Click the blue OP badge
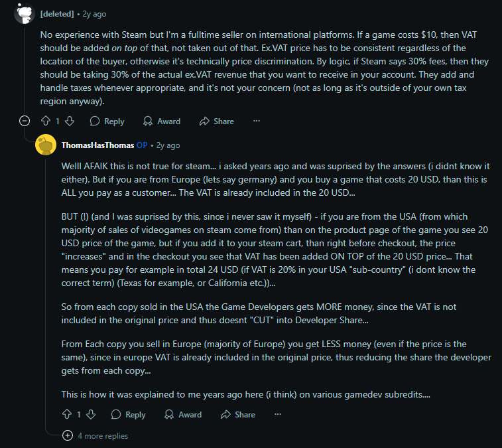Image resolution: width=502 pixels, height=448 pixels. [142, 145]
